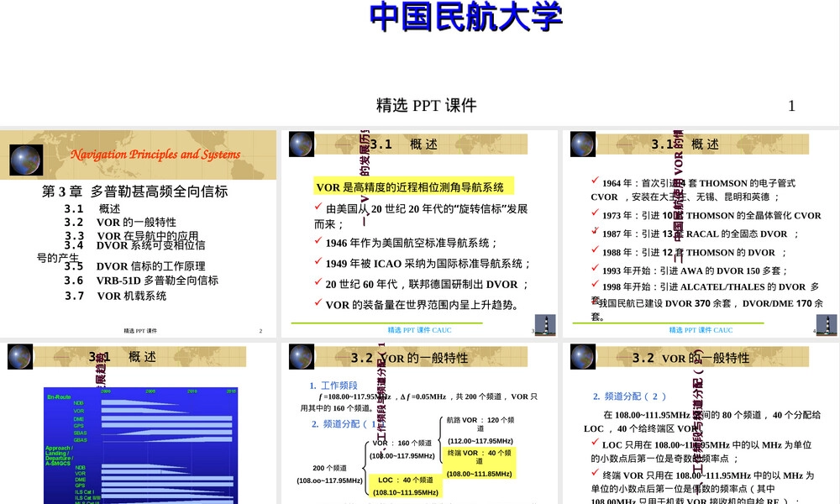Viewport: 840px width, 504px height.
Task: Click the 精选 PPT 课件 CAUC footer under DVOR 370 slide
Action: (701, 330)
